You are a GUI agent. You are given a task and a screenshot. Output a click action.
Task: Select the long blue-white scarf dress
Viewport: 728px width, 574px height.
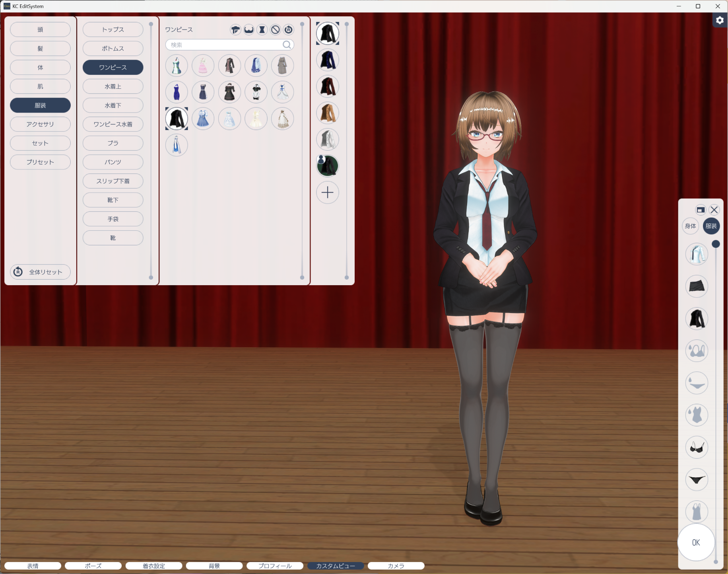(x=177, y=145)
